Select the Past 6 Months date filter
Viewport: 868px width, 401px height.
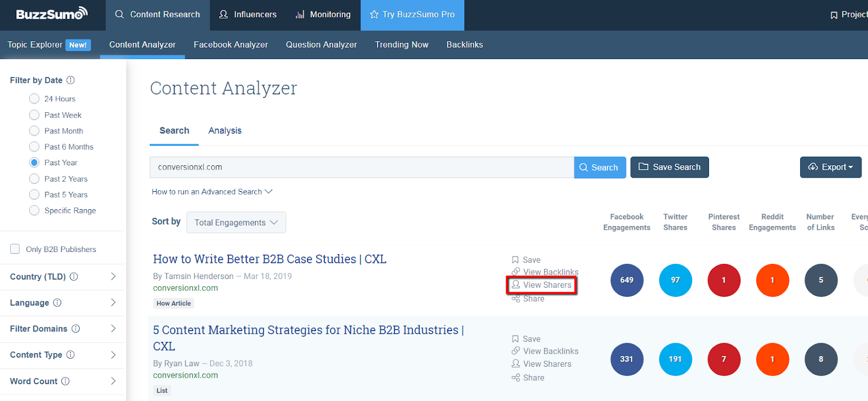34,146
